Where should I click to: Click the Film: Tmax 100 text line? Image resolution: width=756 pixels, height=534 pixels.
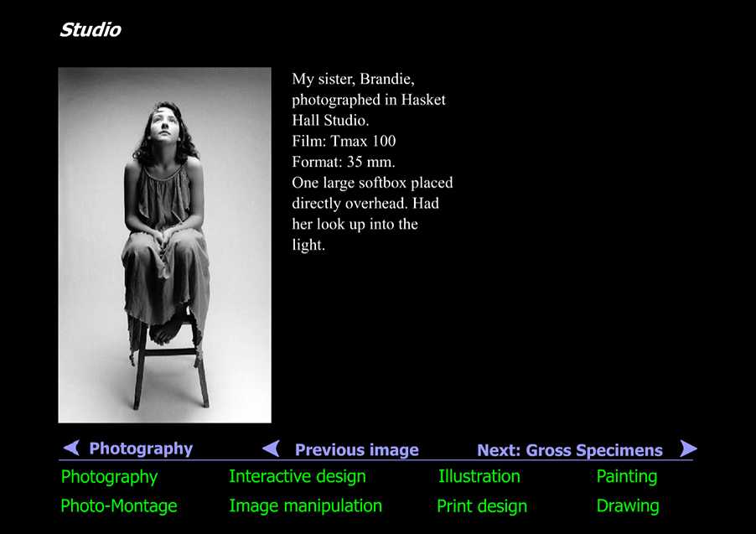pyautogui.click(x=343, y=141)
